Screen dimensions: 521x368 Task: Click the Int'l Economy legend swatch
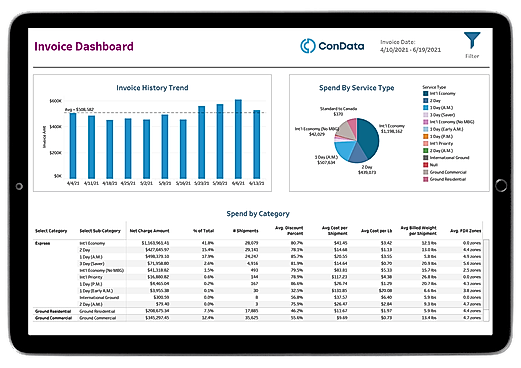[425, 94]
